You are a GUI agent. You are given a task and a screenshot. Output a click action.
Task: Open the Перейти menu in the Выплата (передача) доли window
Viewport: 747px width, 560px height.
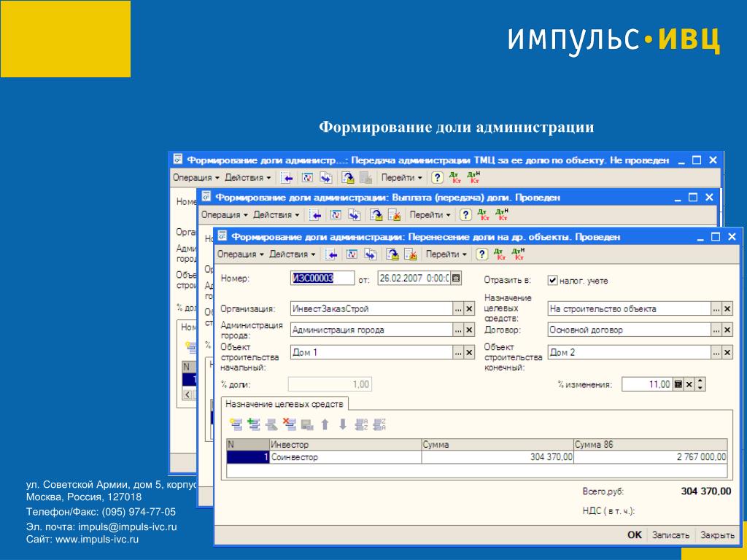click(x=430, y=215)
